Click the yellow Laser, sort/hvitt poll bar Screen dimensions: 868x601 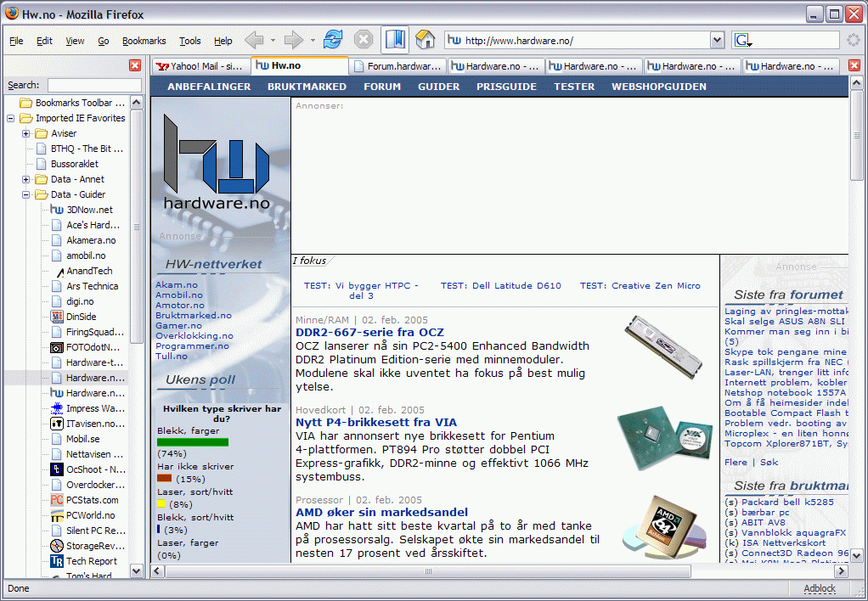pyautogui.click(x=161, y=503)
